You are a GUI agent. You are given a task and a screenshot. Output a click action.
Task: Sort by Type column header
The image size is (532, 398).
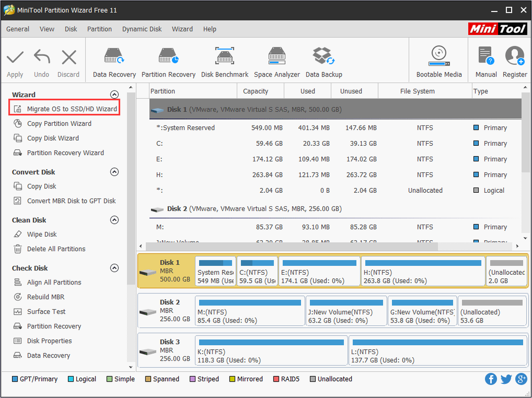pyautogui.click(x=497, y=91)
